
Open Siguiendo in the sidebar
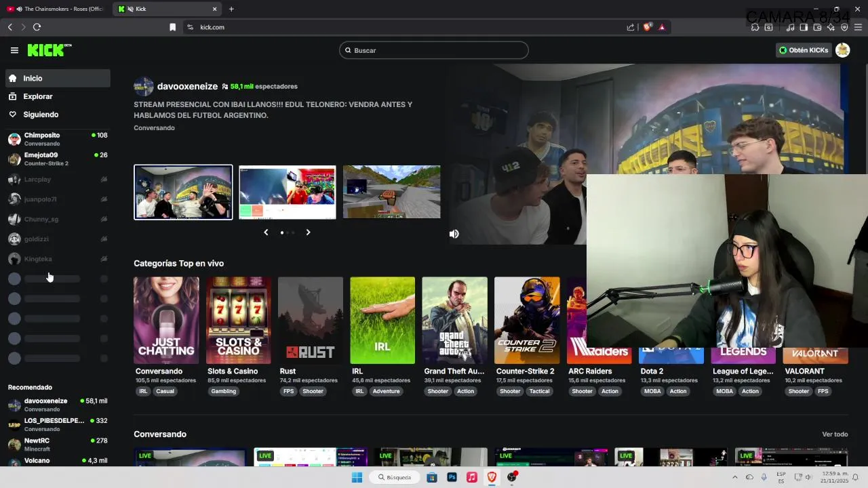click(x=58, y=115)
